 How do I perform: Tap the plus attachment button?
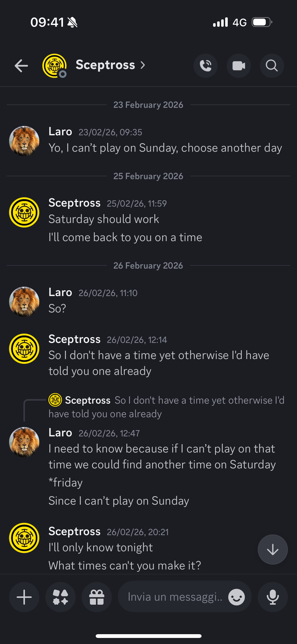pyautogui.click(x=24, y=597)
